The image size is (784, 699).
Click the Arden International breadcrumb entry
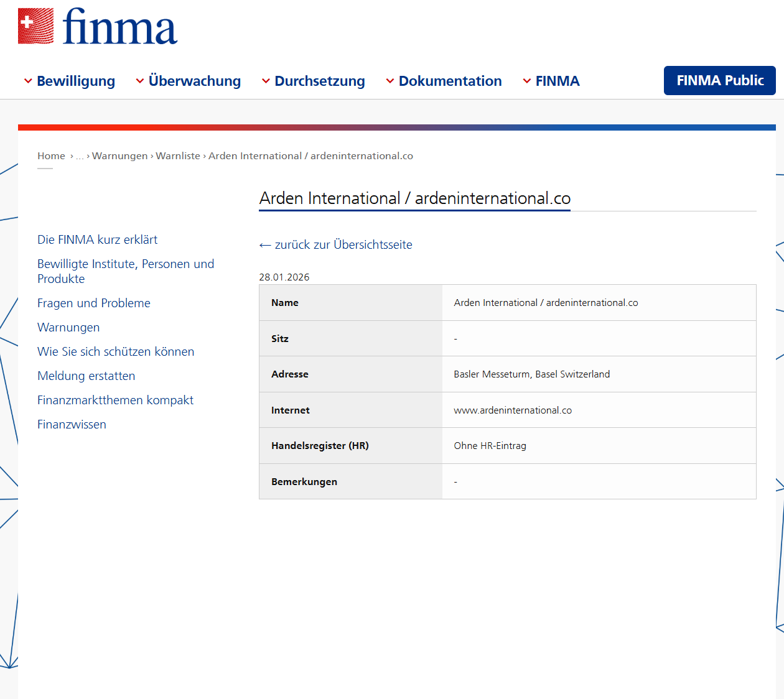pyautogui.click(x=310, y=156)
